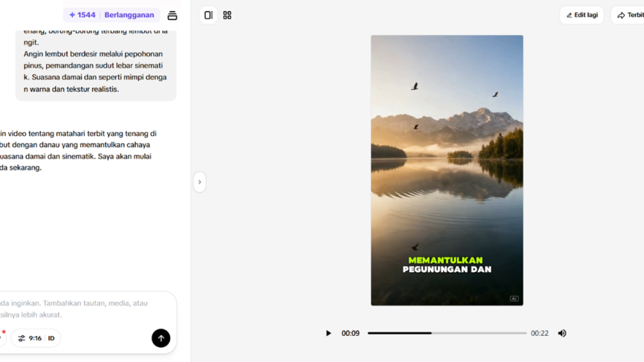This screenshot has width=644, height=362.
Task: Click the prompt text input field
Action: click(76, 308)
